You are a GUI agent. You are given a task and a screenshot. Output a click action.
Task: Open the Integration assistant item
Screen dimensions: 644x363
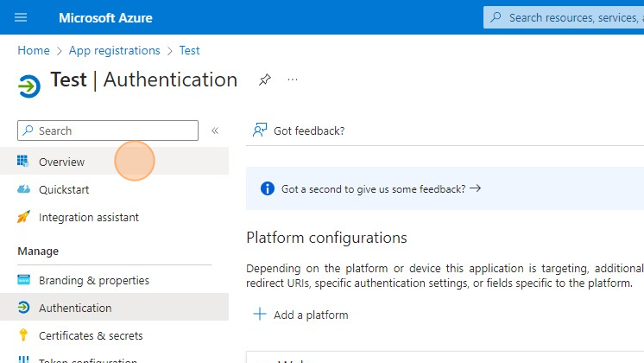pos(114,217)
